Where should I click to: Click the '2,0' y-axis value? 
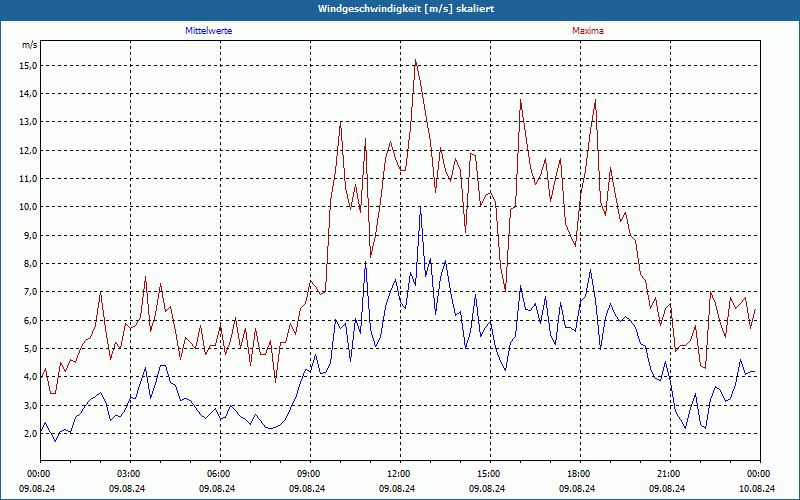[x=30, y=433]
